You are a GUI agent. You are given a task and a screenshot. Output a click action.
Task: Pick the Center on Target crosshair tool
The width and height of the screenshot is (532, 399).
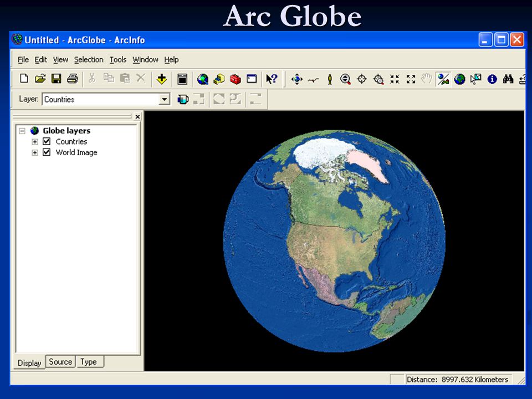pos(362,79)
